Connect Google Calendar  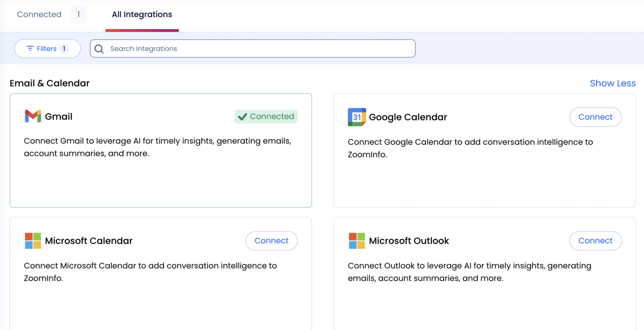595,117
